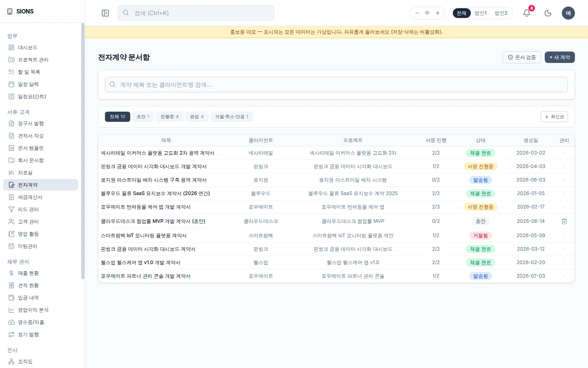Open 영업 활동 in the sidebar
This screenshot has width=588, height=368.
tap(40, 234)
